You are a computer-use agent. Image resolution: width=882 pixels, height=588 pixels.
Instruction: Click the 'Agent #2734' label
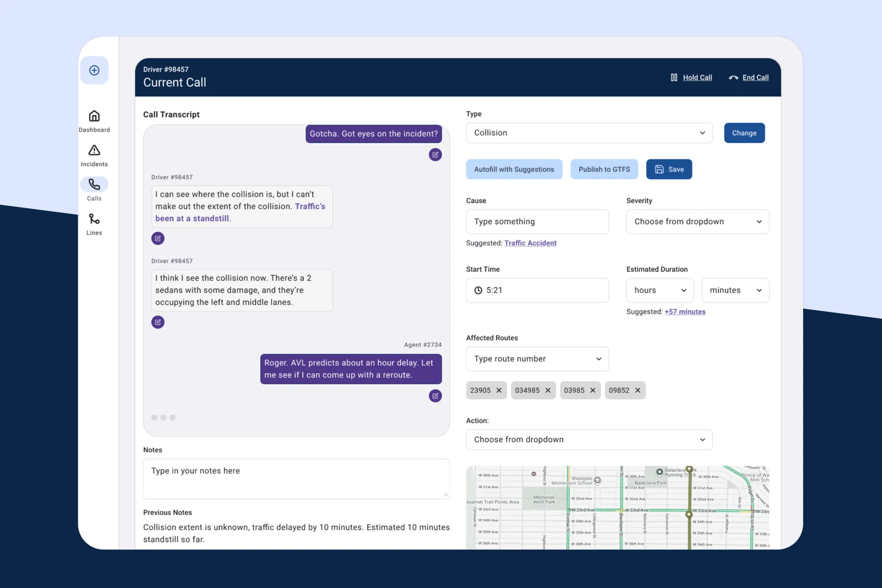tap(422, 345)
